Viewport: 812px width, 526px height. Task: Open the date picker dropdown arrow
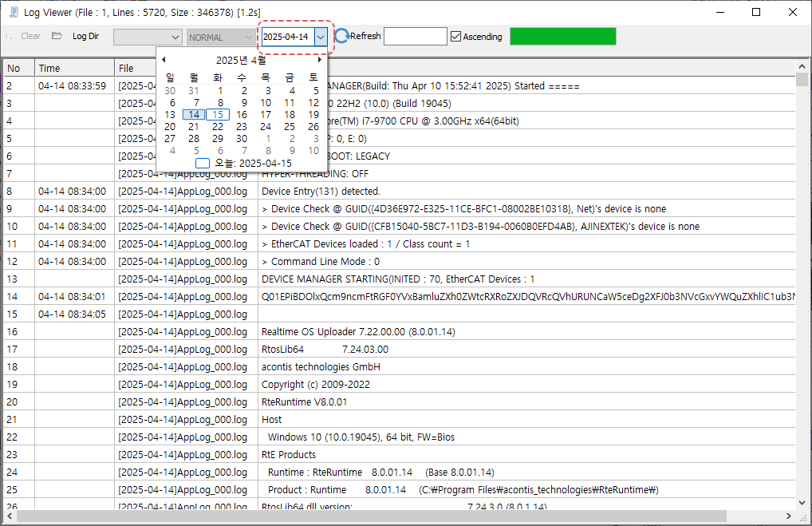(x=321, y=37)
